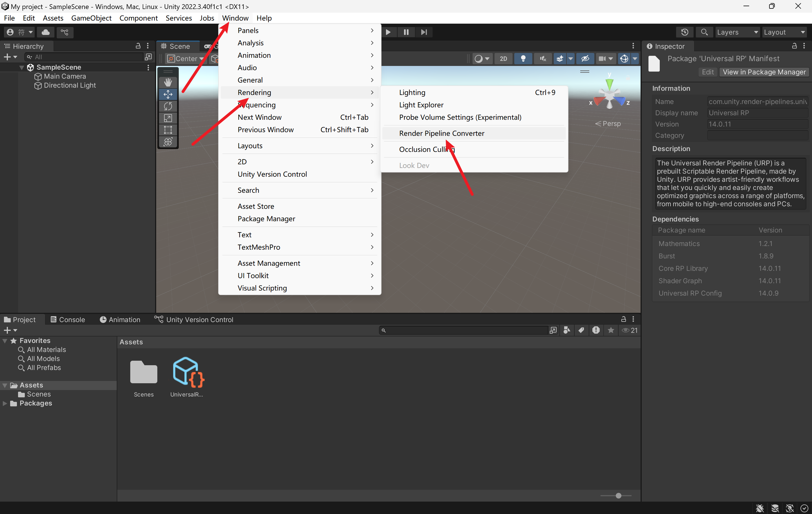The height and width of the screenshot is (514, 812).
Task: Select the Rotate tool
Action: pos(168,106)
